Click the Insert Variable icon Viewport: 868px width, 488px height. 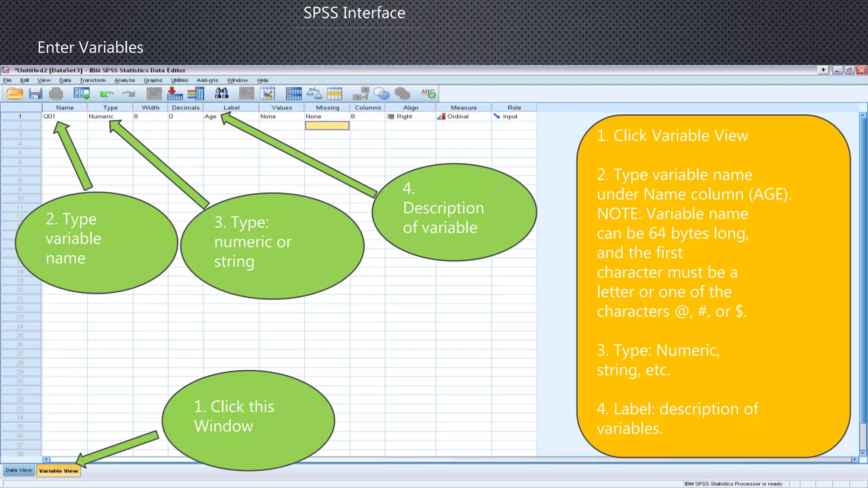click(x=267, y=93)
